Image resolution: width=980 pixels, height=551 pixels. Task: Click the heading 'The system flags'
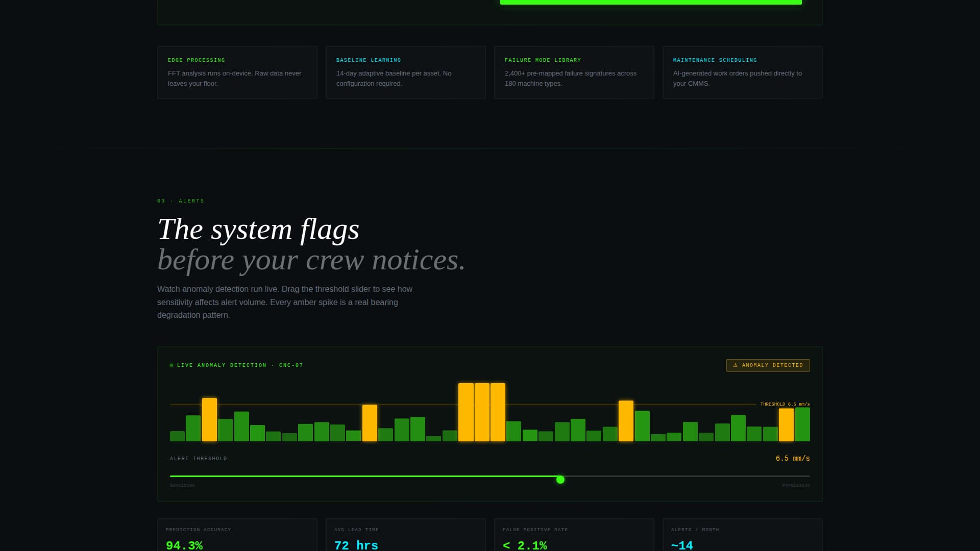[258, 229]
